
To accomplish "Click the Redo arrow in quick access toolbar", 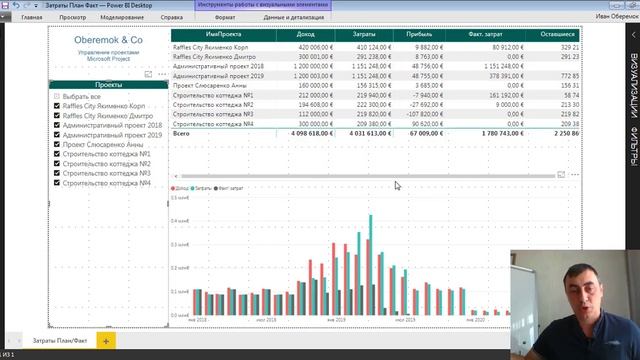I will [x=27, y=5].
